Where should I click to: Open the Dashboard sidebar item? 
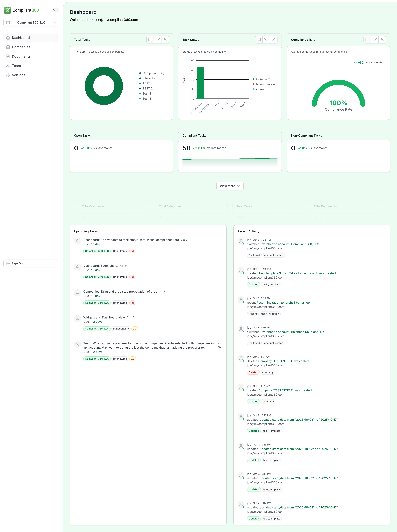[x=31, y=38]
